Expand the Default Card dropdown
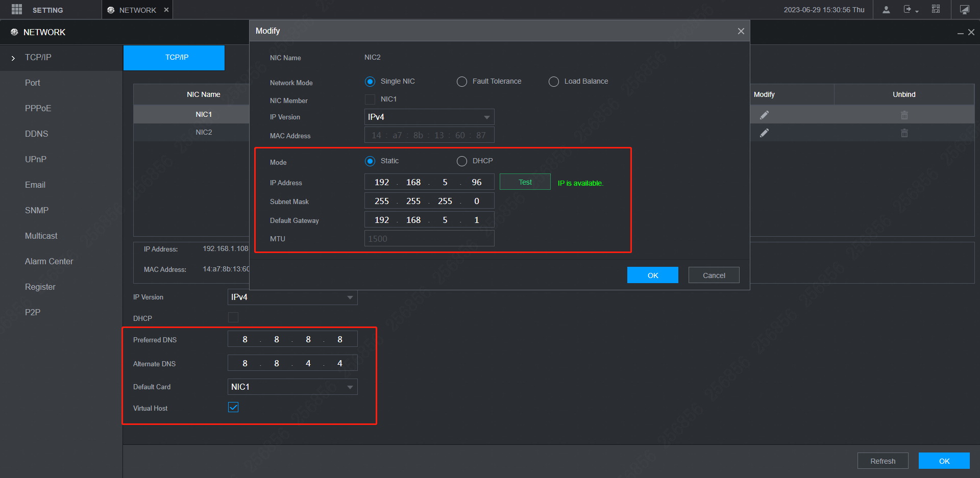The image size is (980, 478). click(x=292, y=387)
